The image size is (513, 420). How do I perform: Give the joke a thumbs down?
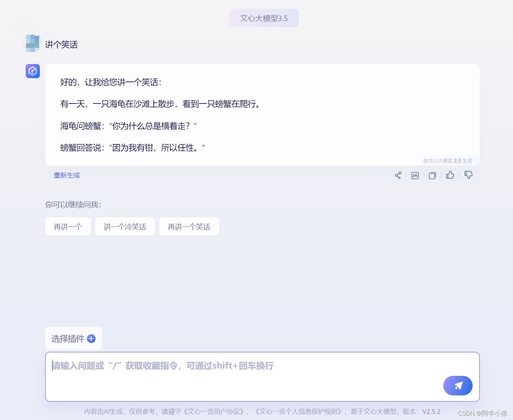pos(468,175)
